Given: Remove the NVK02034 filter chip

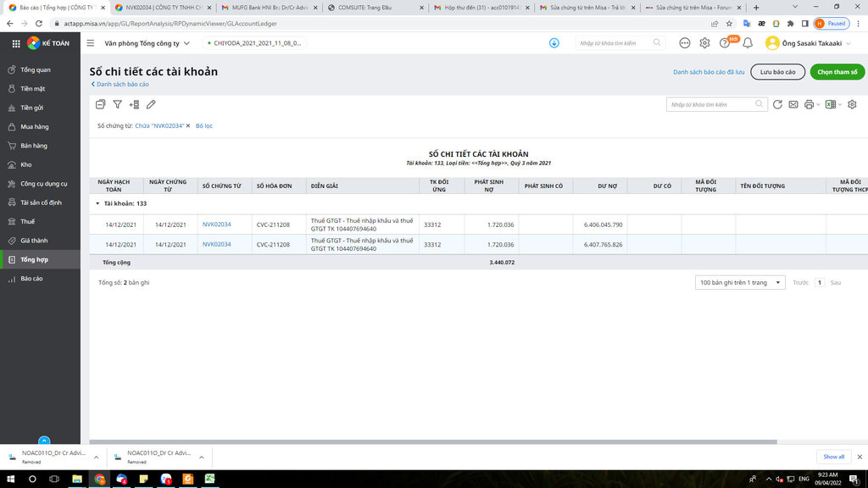Looking at the screenshot, I should [188, 125].
